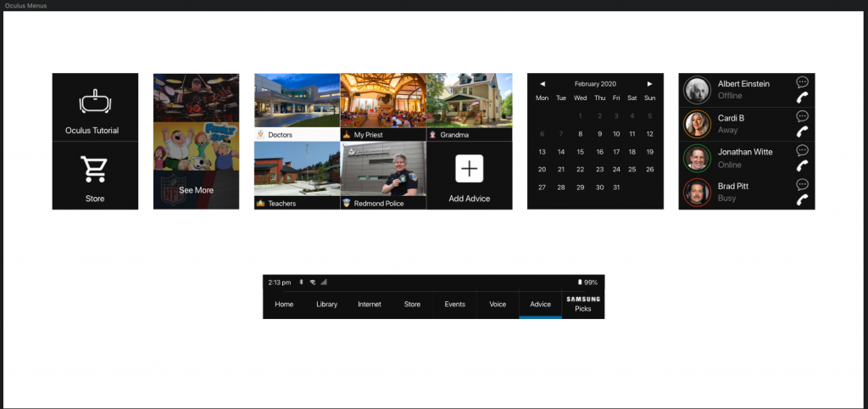The height and width of the screenshot is (409, 868).
Task: Open the Doctors advice tile
Action: (298, 107)
